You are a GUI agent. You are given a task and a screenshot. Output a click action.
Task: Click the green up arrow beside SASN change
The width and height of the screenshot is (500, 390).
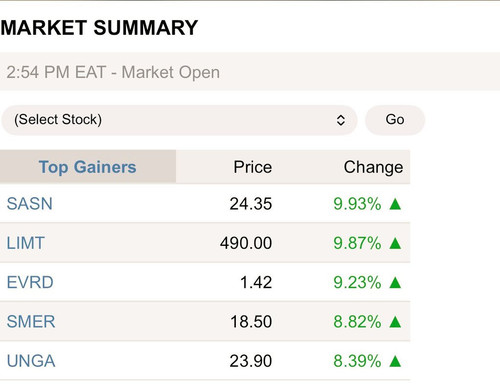tap(395, 204)
